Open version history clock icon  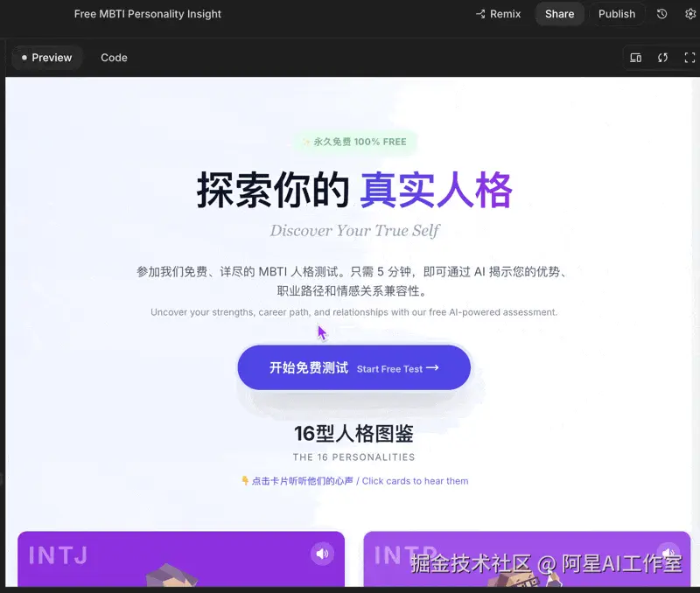[x=661, y=14]
